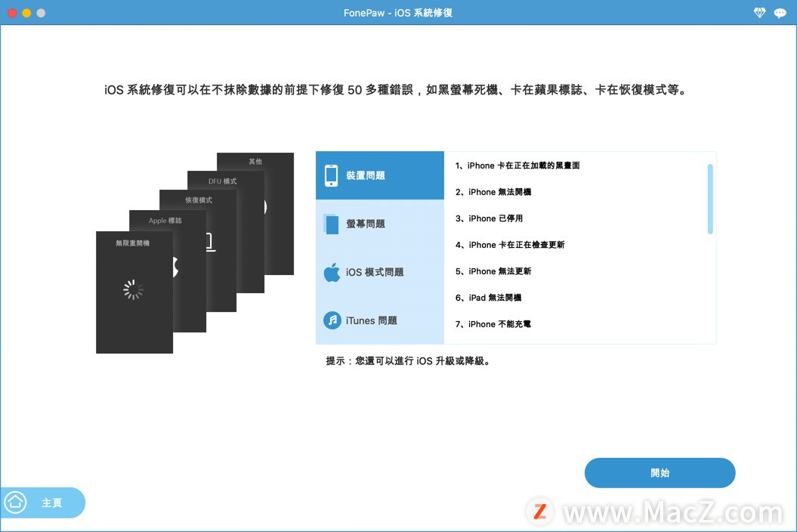Start the repair with 開始 button
This screenshot has width=797, height=532.
tap(660, 473)
